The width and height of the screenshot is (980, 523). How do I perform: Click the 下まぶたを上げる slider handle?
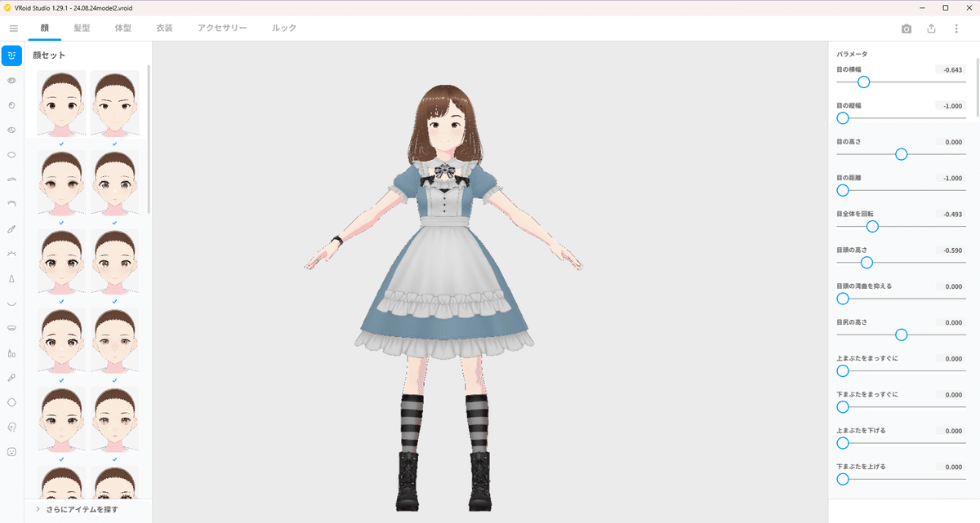point(843,479)
